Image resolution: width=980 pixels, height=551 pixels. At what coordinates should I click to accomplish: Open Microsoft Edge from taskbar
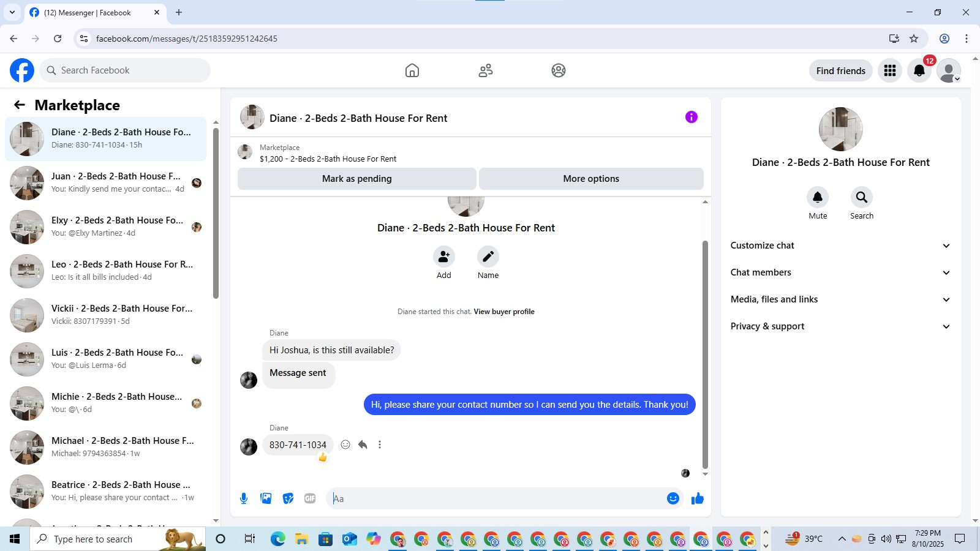[x=278, y=539]
